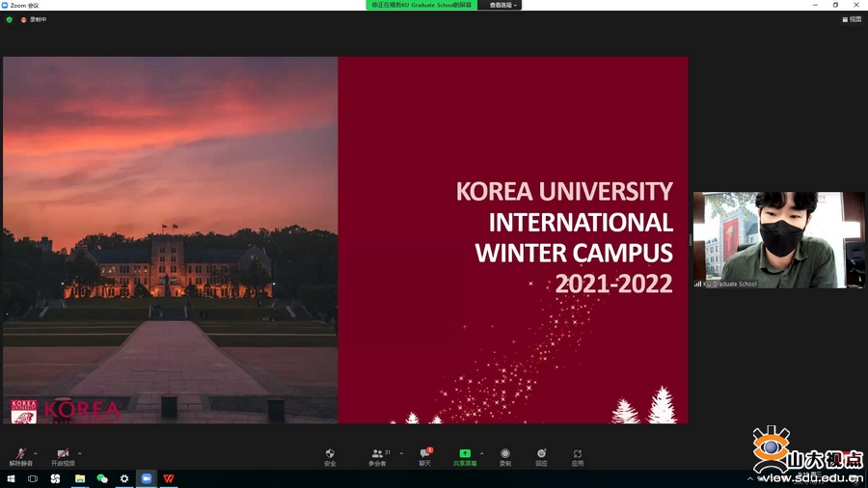
Task: Unmute the microphone (解除静音)
Action: (20, 457)
